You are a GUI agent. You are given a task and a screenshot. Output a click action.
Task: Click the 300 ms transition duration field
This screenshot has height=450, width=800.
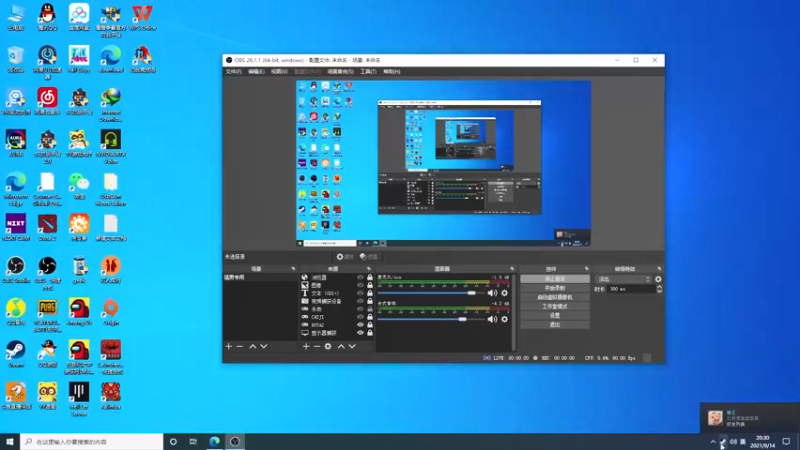[x=631, y=289]
